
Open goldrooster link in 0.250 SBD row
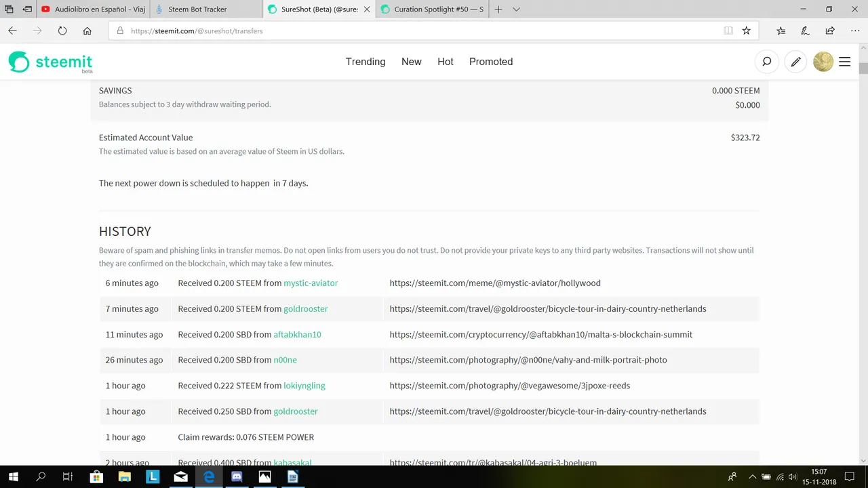(x=296, y=411)
